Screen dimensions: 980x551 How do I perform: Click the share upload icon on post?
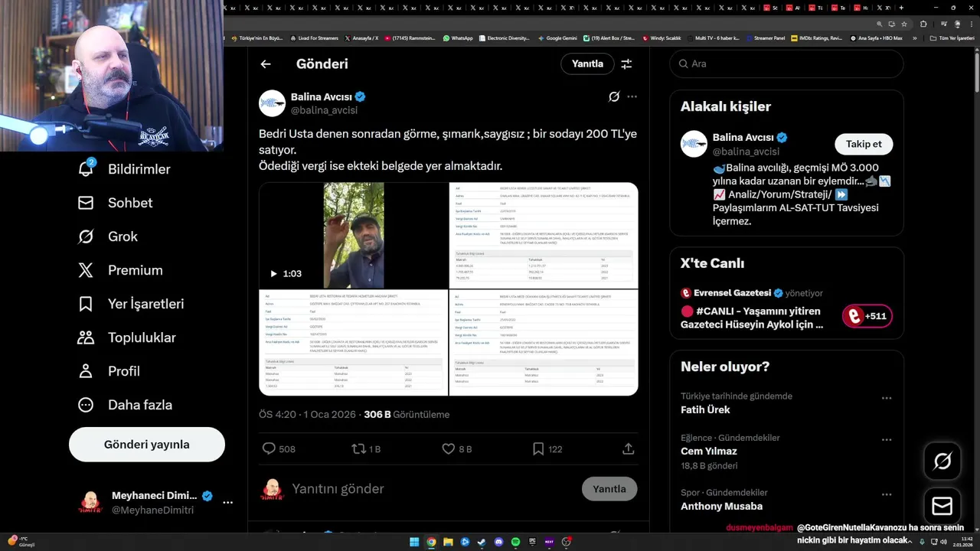click(x=628, y=449)
